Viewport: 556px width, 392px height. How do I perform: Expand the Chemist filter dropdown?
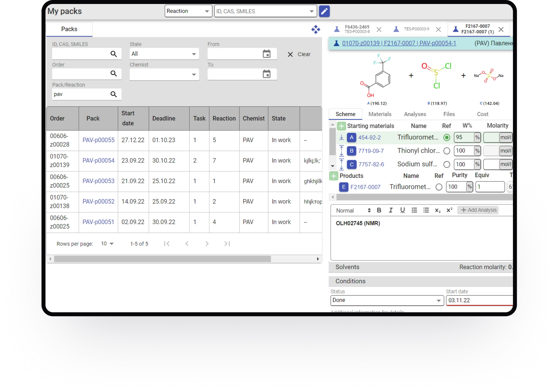click(x=164, y=75)
